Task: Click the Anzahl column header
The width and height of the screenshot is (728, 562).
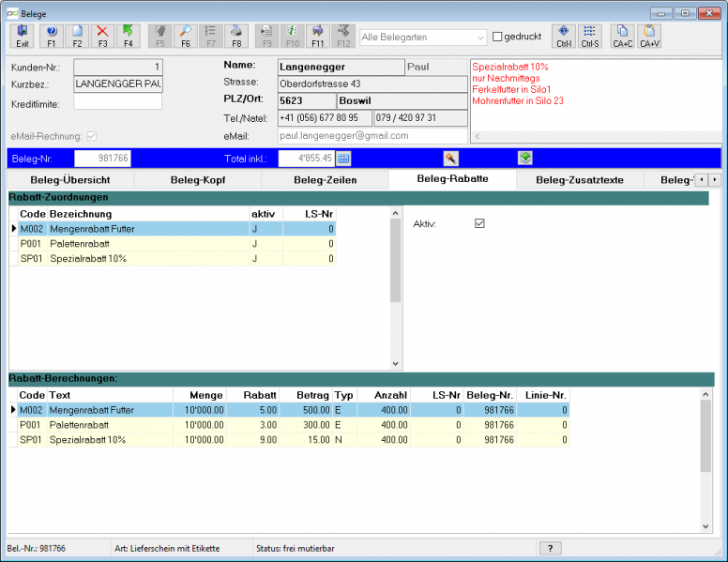Action: click(384, 395)
